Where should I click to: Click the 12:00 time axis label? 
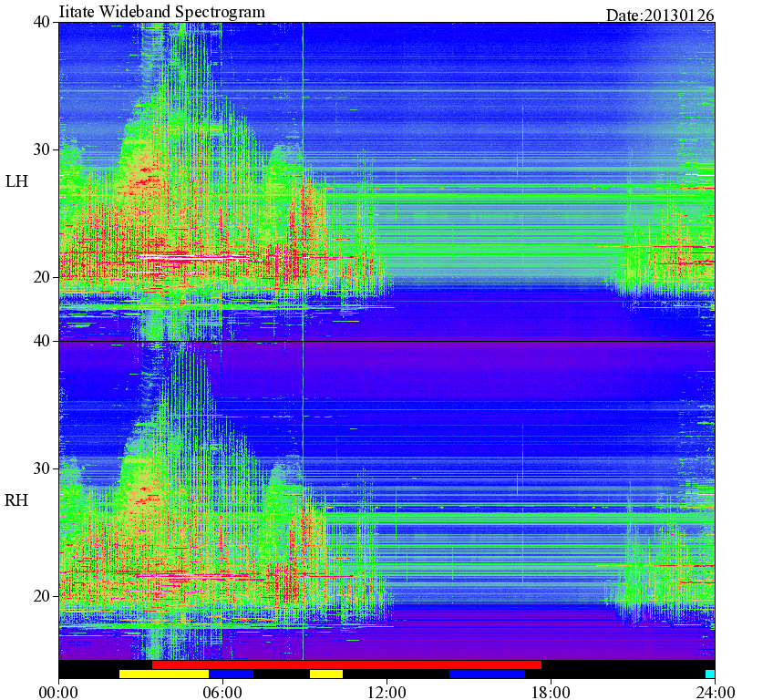click(x=387, y=692)
